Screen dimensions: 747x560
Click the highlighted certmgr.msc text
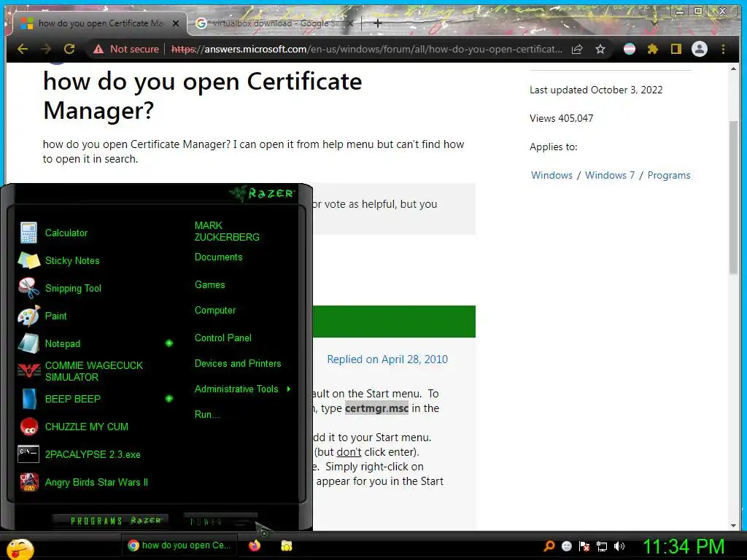pyautogui.click(x=376, y=408)
